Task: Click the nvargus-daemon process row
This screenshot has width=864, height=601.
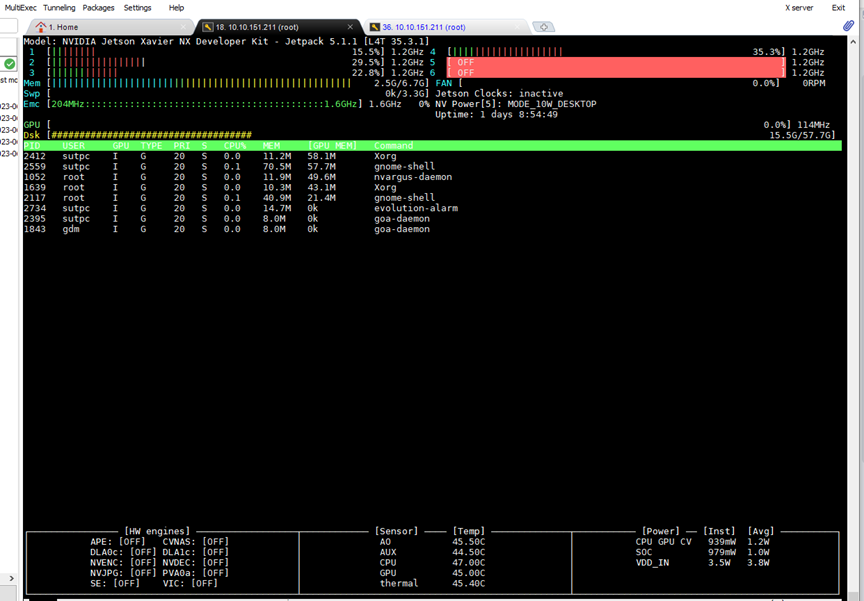Action: point(433,177)
